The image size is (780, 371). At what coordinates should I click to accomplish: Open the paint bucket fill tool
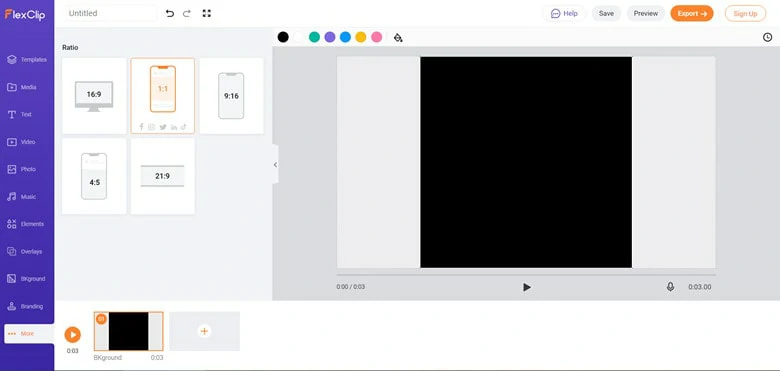click(398, 37)
